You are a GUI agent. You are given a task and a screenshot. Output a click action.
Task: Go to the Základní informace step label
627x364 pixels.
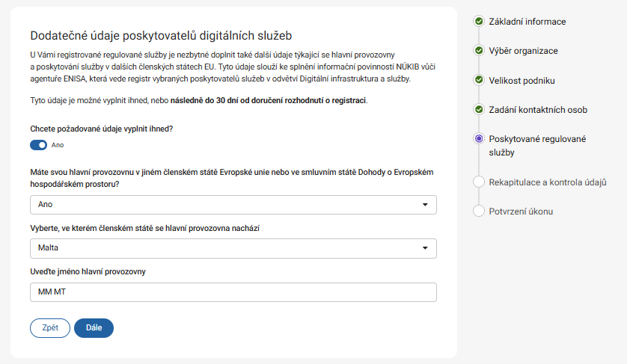[527, 22]
